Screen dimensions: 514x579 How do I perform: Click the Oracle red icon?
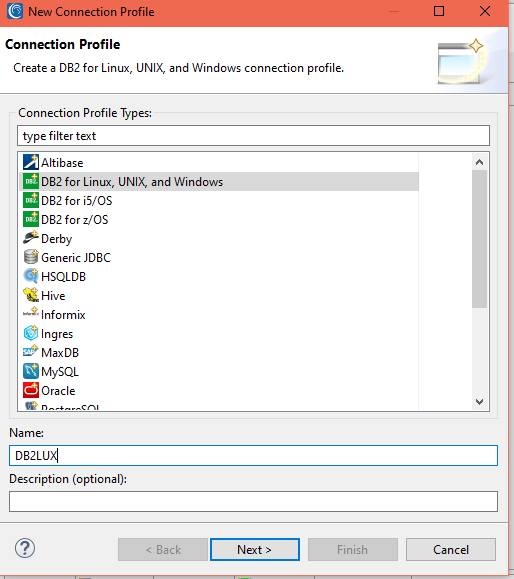31,390
